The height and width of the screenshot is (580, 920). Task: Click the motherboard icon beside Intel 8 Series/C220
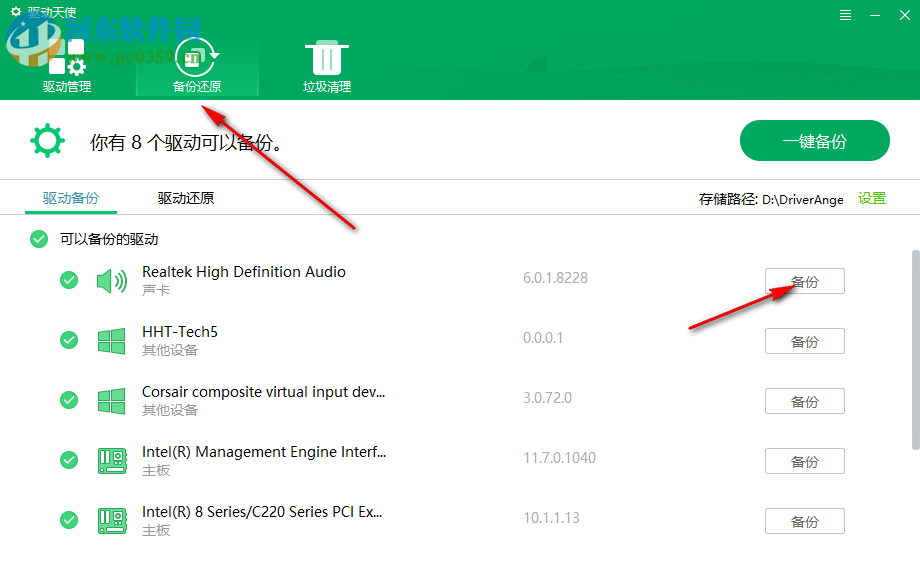(111, 520)
